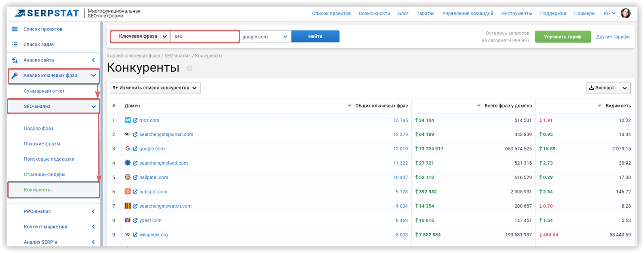Image resolution: width=644 pixels, height=253 pixels.
Task: Open Поддержка in top navigation
Action: 553,13
